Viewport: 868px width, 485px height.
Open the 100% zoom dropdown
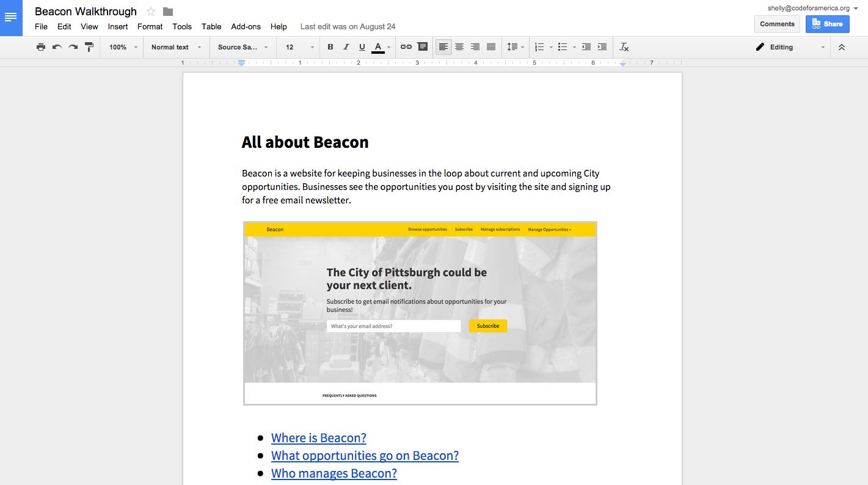point(123,47)
